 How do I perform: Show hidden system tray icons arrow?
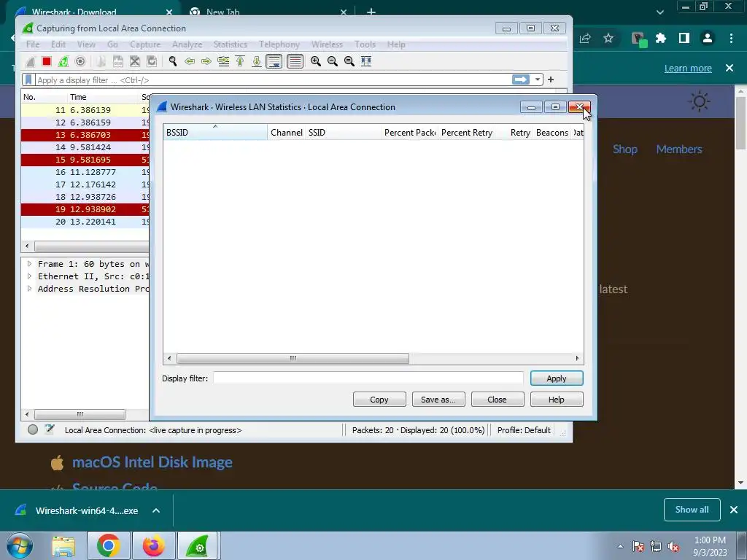point(620,546)
